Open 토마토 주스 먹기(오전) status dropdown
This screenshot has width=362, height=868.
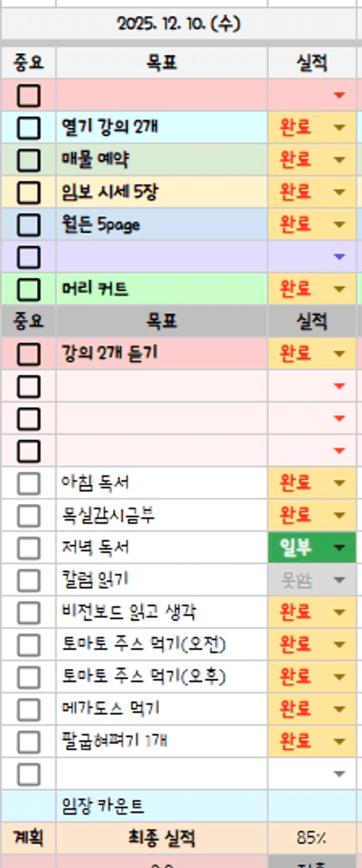[x=339, y=645]
